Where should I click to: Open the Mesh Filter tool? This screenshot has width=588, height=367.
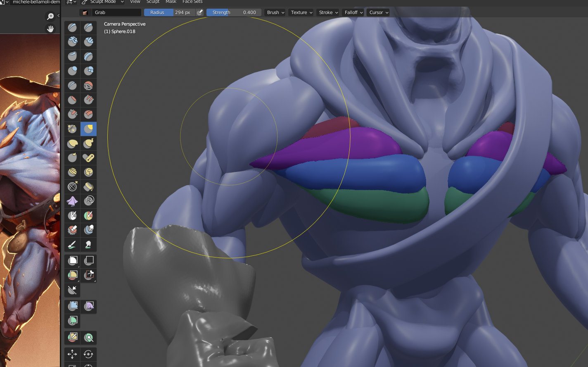pyautogui.click(x=72, y=306)
